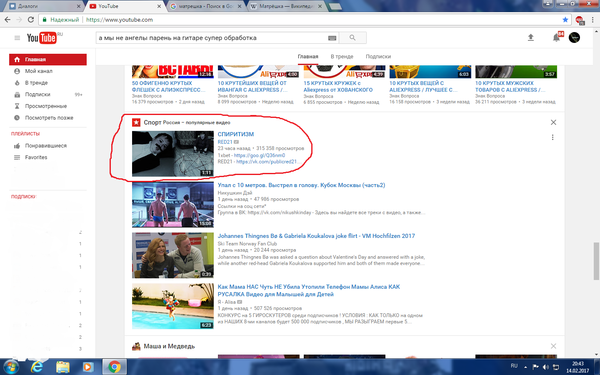
Task: Open the on-screen keyboard icon in search box
Action: pyautogui.click(x=332, y=38)
